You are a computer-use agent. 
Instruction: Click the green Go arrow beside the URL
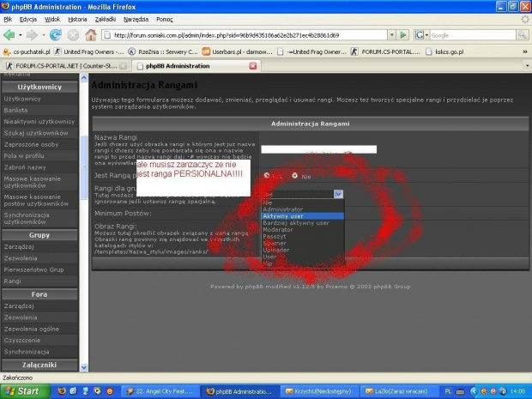click(x=405, y=35)
